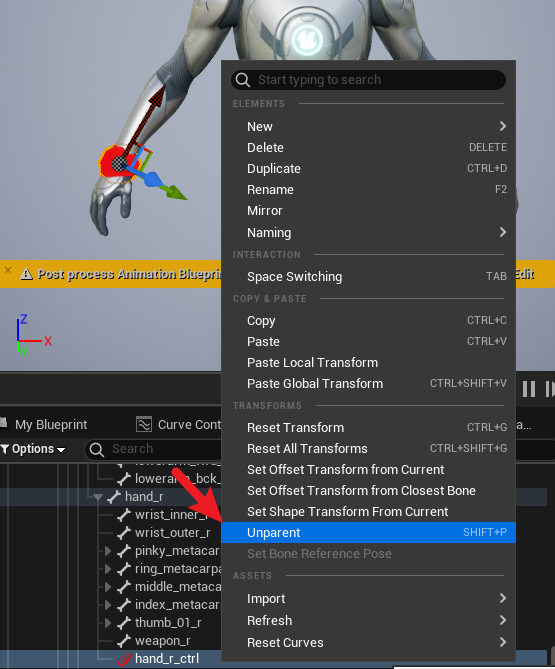
Task: Click the green Y-axis gizmo arrow
Action: (175, 193)
